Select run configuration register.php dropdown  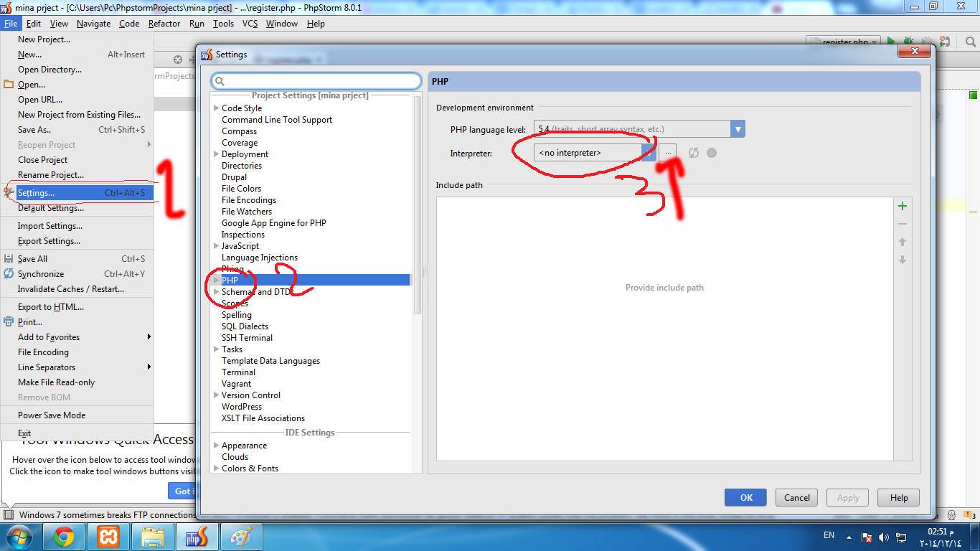pos(842,42)
